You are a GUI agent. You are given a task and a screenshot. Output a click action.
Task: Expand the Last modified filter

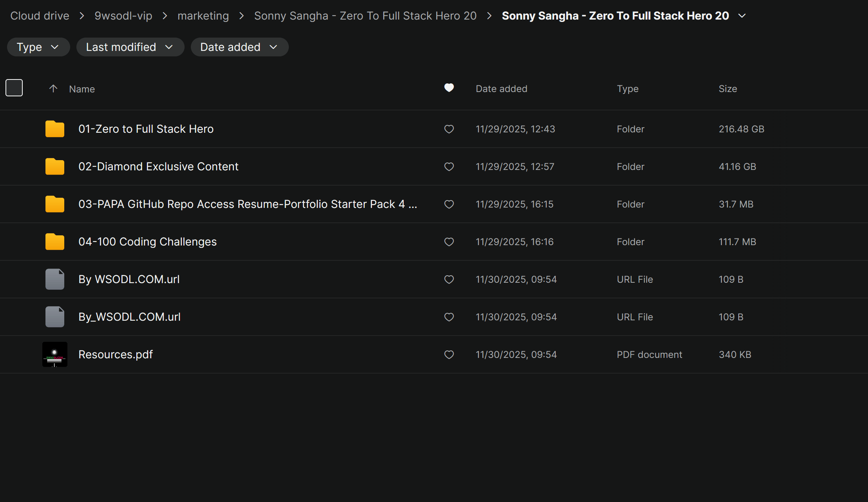pyautogui.click(x=130, y=47)
